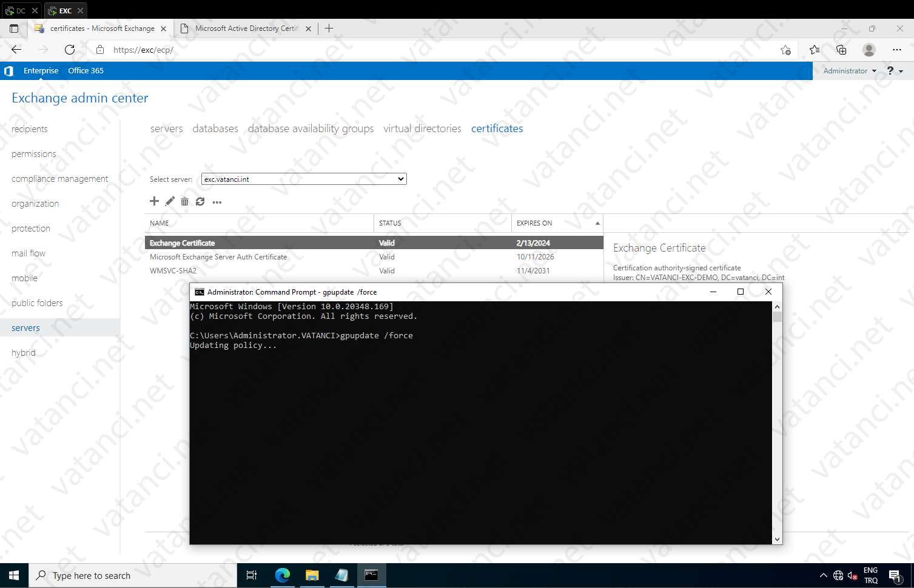
Task: View site information lock icon
Action: tap(100, 50)
